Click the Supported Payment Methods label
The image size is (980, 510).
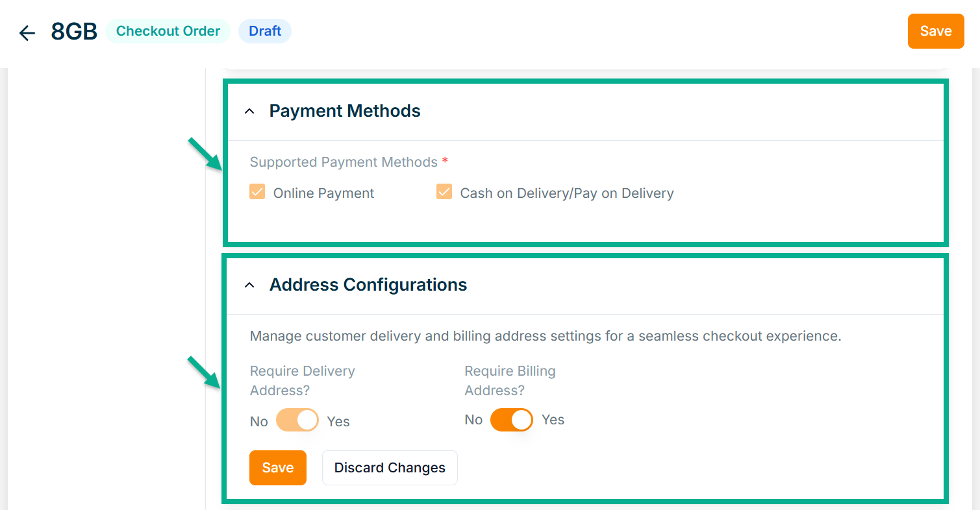point(344,162)
